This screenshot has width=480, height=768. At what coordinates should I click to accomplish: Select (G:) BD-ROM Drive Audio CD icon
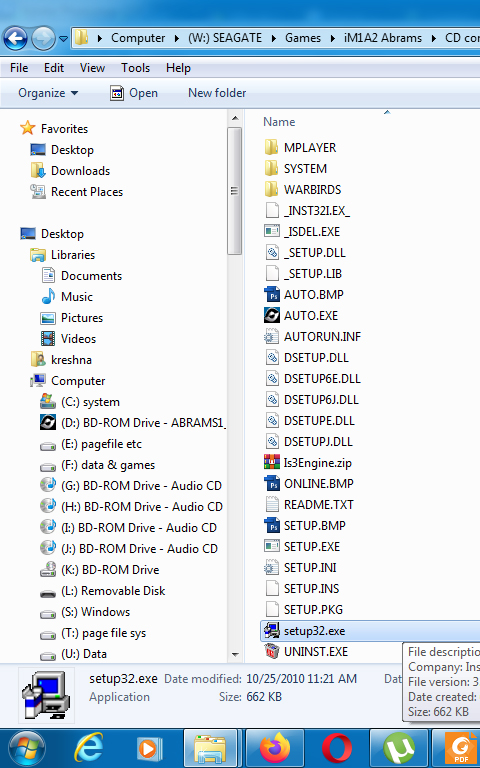point(48,485)
